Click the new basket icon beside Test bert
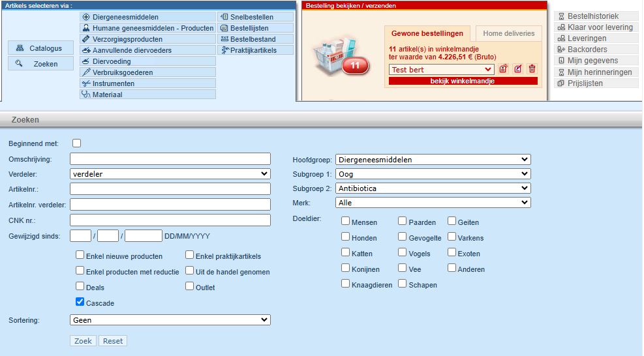This screenshot has width=644, height=356. tap(503, 69)
